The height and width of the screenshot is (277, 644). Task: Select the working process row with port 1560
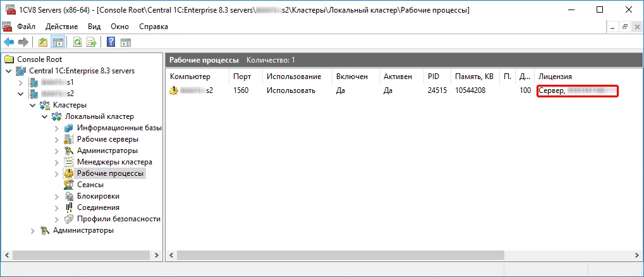404,90
